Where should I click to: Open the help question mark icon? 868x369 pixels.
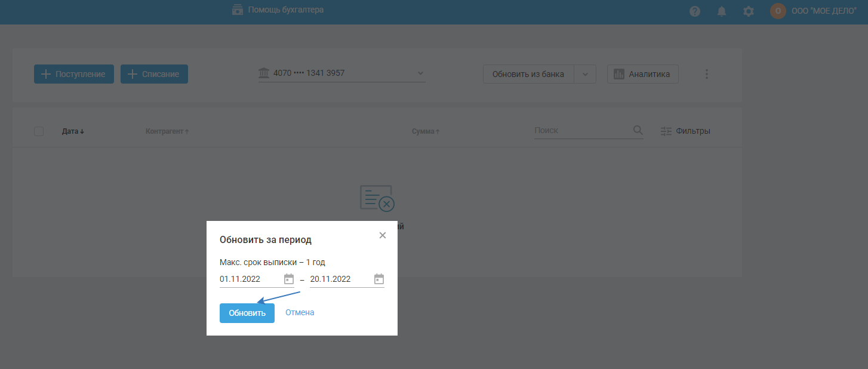tap(695, 11)
